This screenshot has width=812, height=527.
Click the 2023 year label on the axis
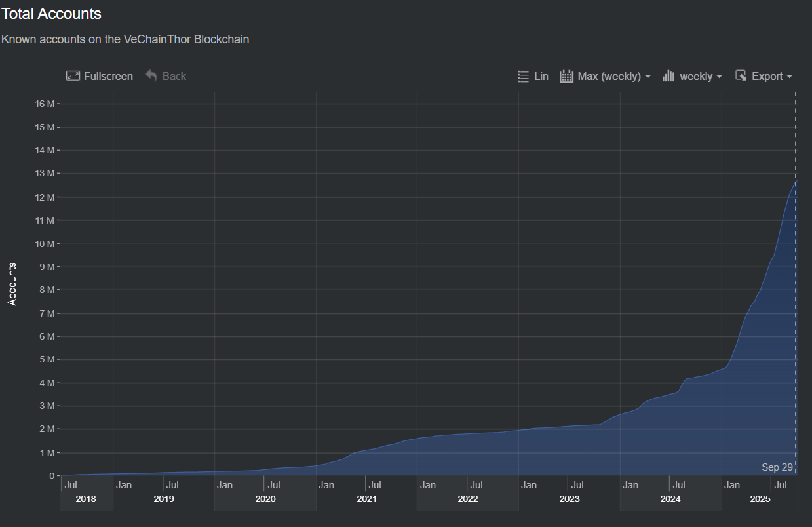pyautogui.click(x=569, y=499)
